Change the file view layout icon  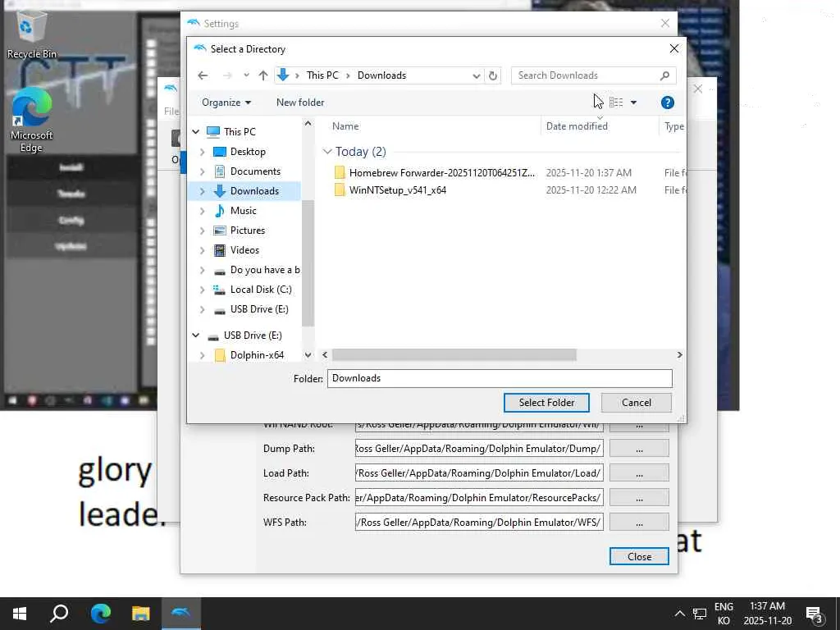(616, 103)
